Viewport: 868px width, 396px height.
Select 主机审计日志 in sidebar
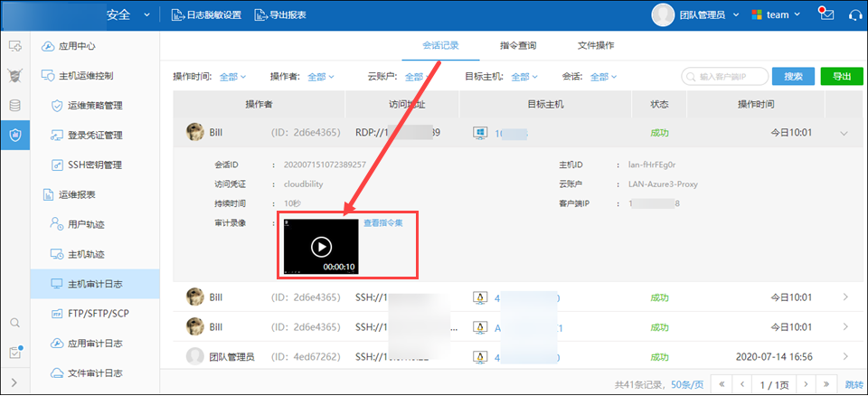[x=95, y=284]
